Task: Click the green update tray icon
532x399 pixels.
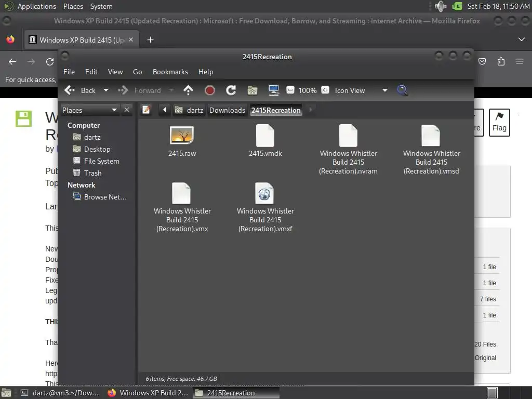Action: 457,6
